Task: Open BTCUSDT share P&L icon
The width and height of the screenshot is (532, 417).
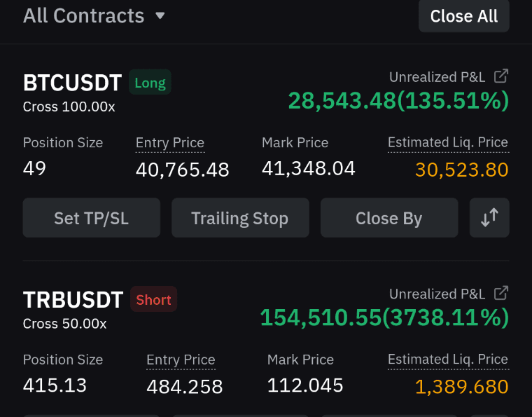Action: click(500, 76)
